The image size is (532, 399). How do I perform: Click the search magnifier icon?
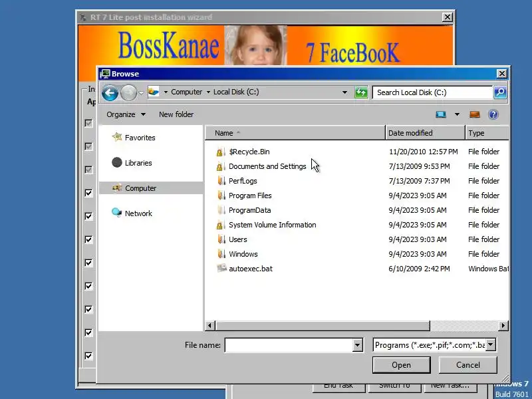(x=500, y=92)
